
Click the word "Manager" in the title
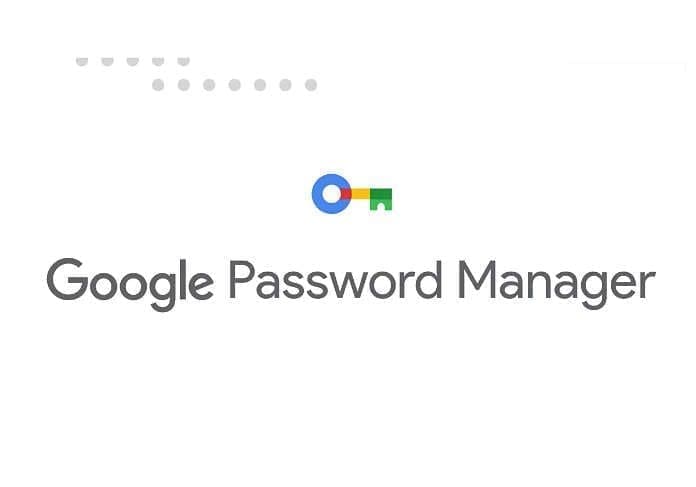point(557,283)
